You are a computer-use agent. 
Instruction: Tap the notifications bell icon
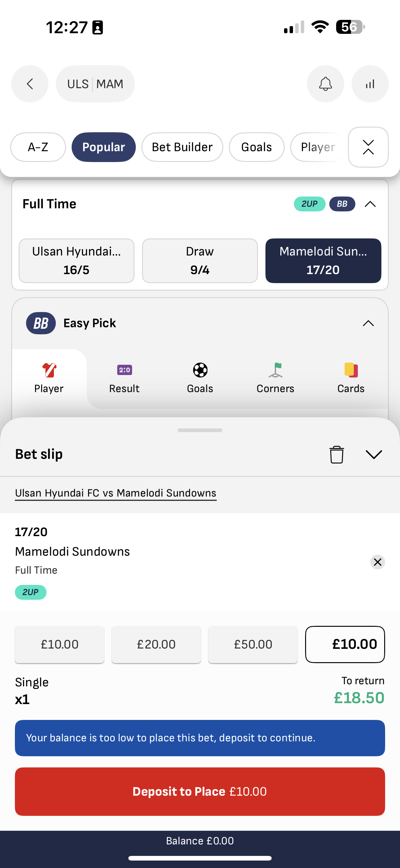325,84
